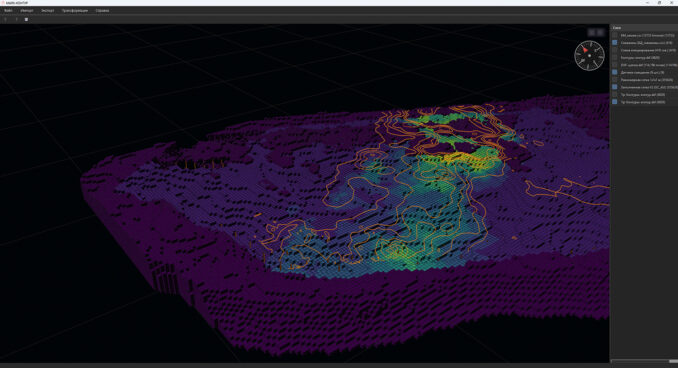Click the Слои panel header
The width and height of the screenshot is (678, 368).
[644, 28]
